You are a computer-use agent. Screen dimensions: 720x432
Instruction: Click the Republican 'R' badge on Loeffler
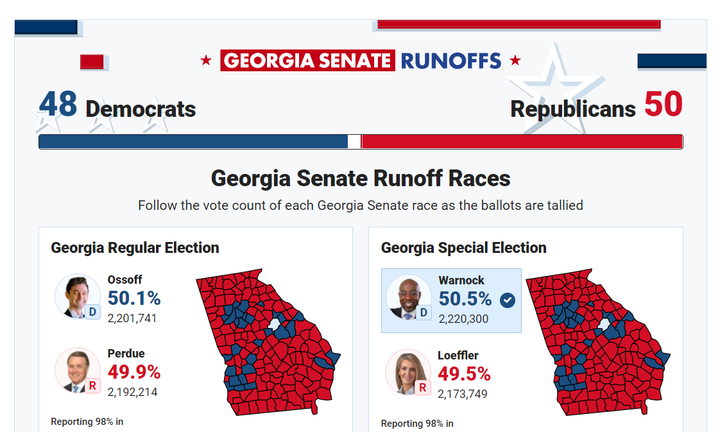(x=423, y=387)
